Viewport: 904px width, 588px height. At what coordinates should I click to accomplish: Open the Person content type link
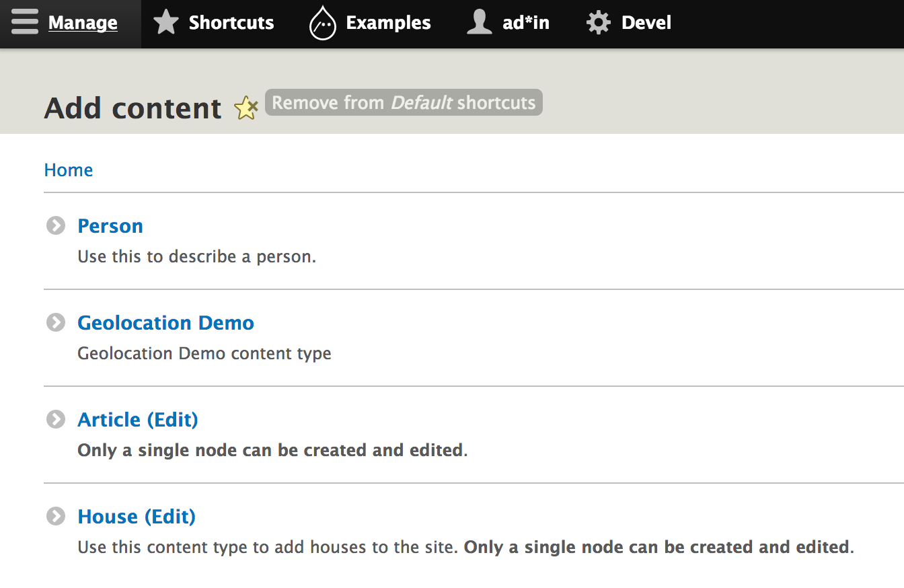click(x=110, y=226)
